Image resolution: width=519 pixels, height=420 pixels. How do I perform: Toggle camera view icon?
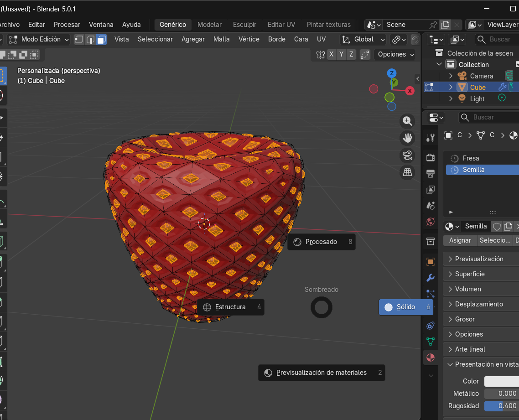click(407, 155)
